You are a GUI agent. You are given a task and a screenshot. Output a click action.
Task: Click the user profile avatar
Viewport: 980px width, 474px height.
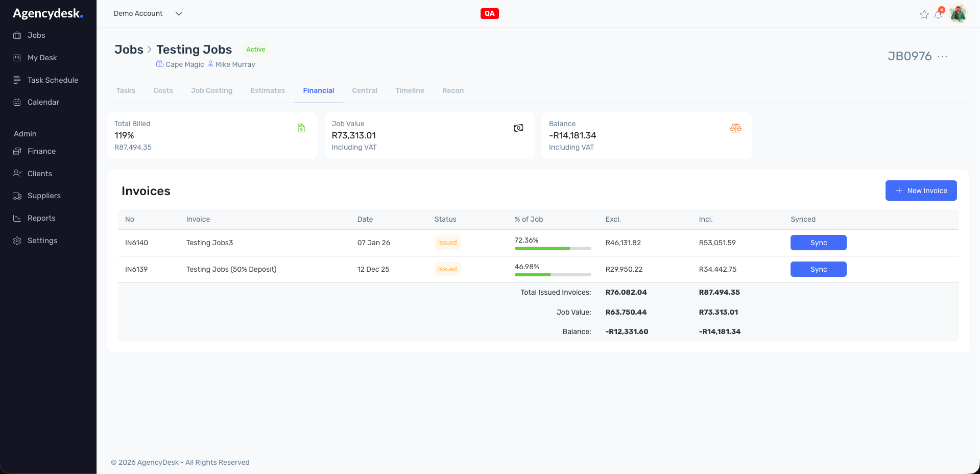coord(958,14)
